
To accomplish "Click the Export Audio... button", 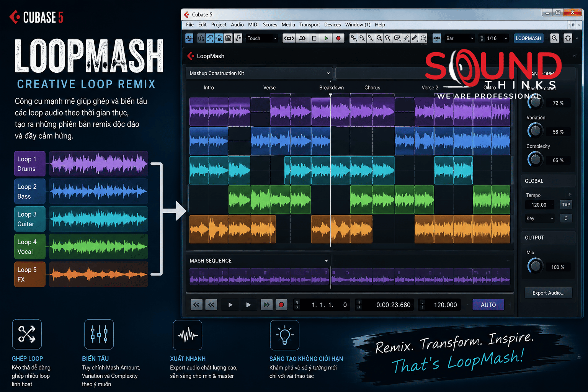I will tap(548, 293).
